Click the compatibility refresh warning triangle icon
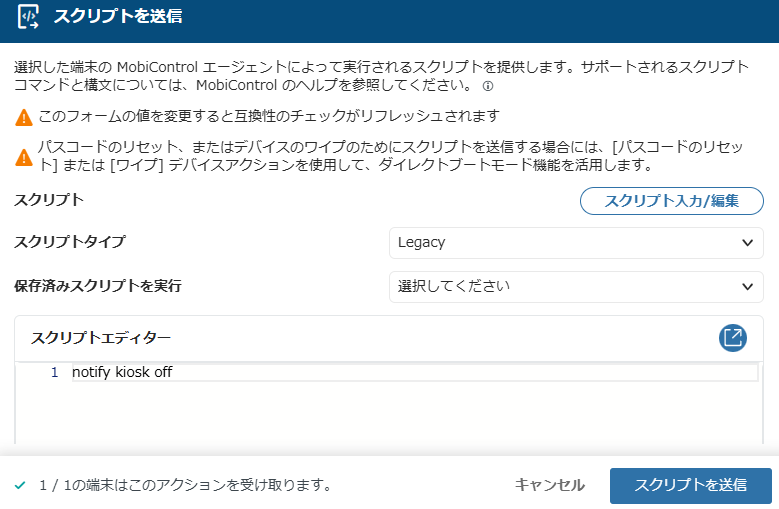779x509 pixels. pos(24,118)
